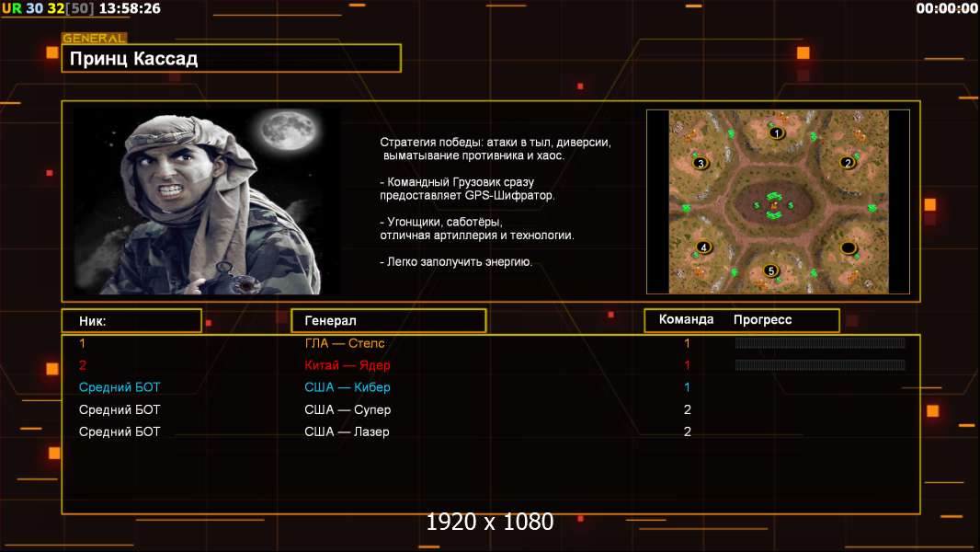Click team number for ГЛА — Стелс row
Screen dimensions: 980x552
coord(687,343)
